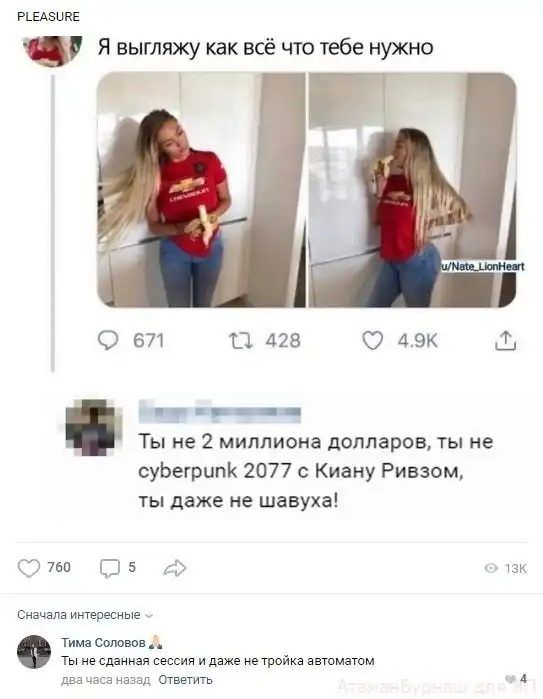Screen dimensions: 543x699
Task: Click the PLEASURE community label
Action: tap(48, 17)
